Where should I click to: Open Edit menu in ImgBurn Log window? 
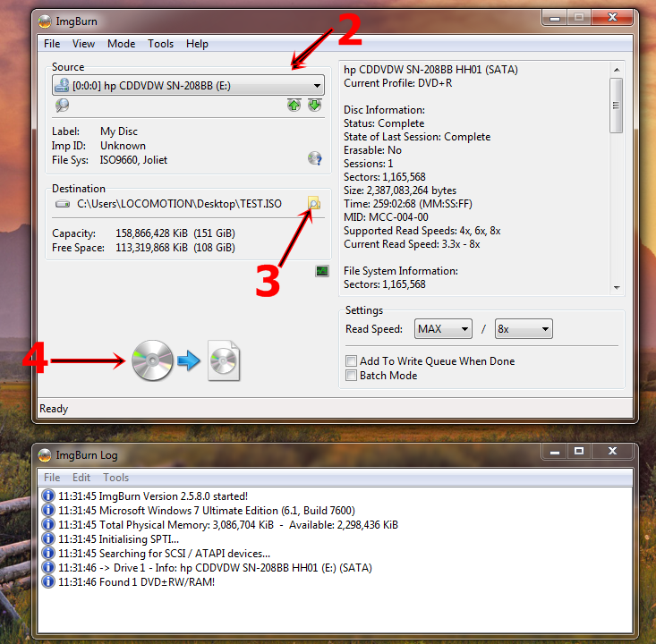coord(81,477)
